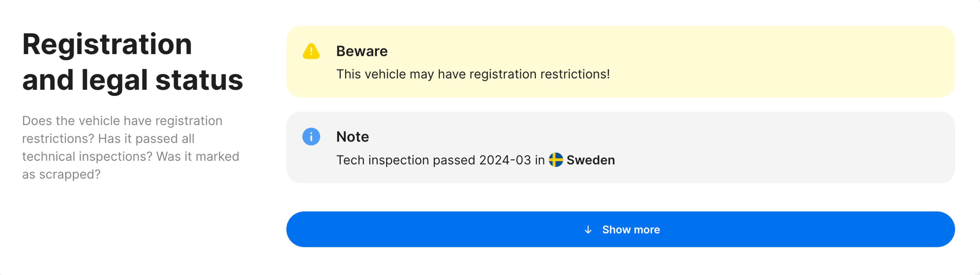Click the yellow warning triangle icon
This screenshot has width=980, height=275.
point(311,51)
